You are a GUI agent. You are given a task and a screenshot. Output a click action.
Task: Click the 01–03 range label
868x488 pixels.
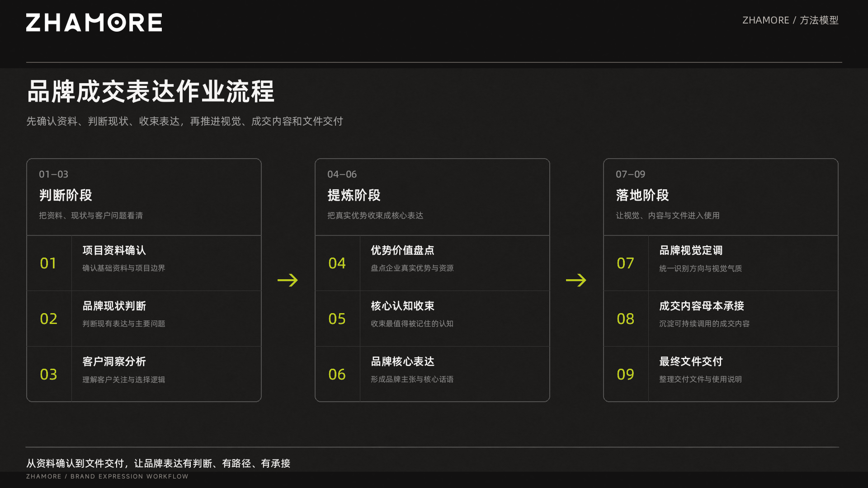pyautogui.click(x=53, y=174)
